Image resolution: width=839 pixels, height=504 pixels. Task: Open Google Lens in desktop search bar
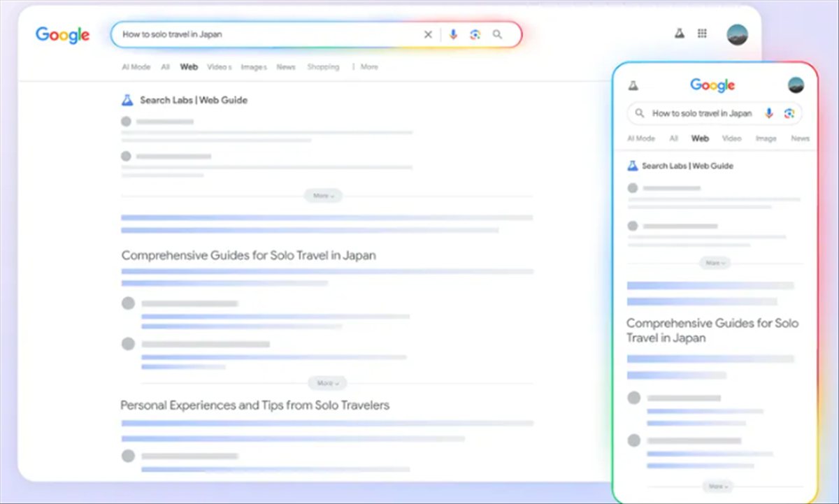click(x=475, y=34)
